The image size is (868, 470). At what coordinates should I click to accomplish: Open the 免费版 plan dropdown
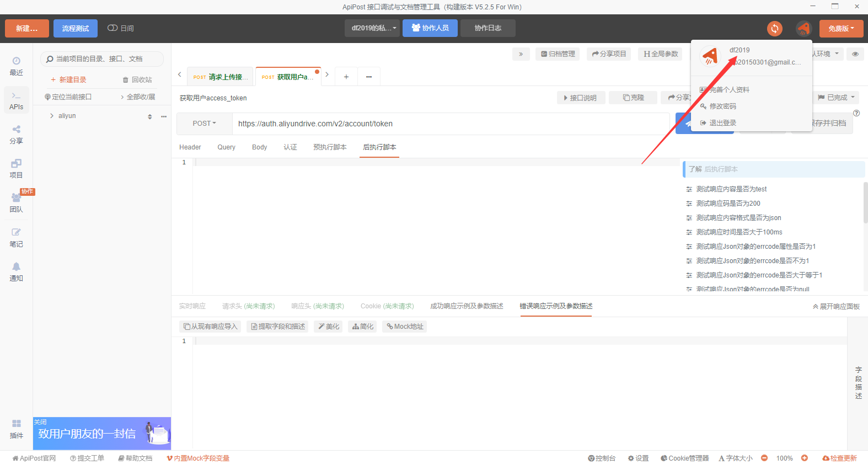click(842, 29)
